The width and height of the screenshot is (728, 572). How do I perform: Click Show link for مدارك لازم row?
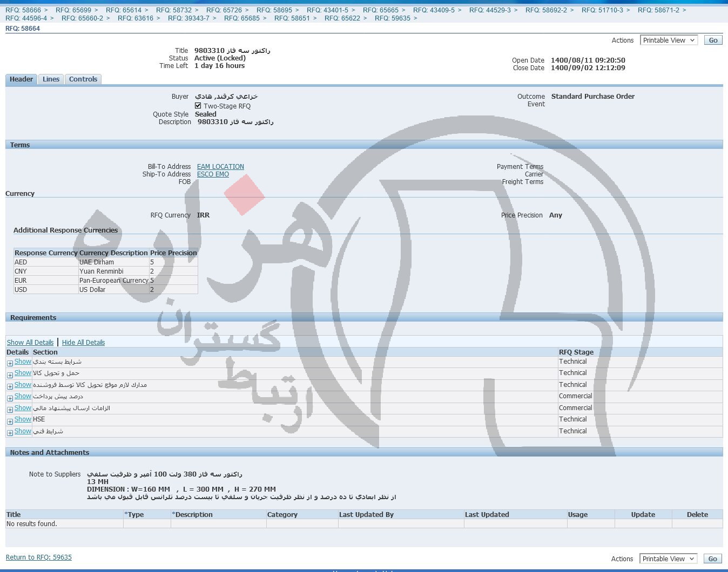(x=23, y=385)
